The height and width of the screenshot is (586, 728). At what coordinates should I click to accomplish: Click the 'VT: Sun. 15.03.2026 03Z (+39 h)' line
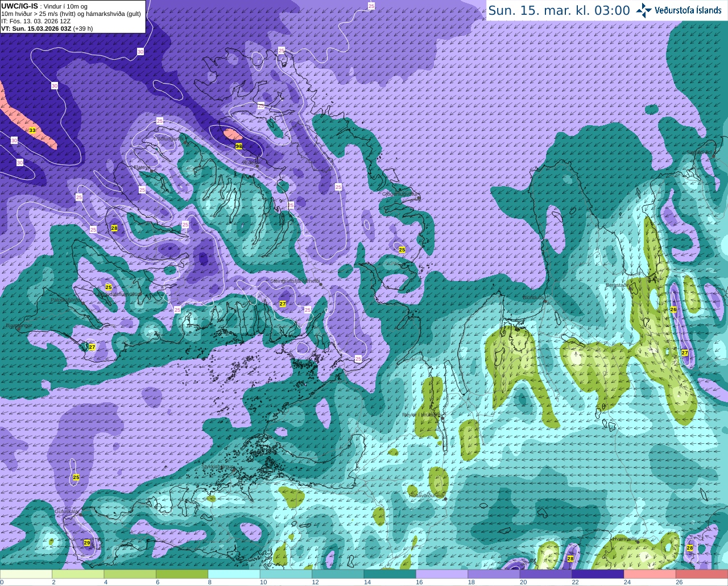(47, 28)
